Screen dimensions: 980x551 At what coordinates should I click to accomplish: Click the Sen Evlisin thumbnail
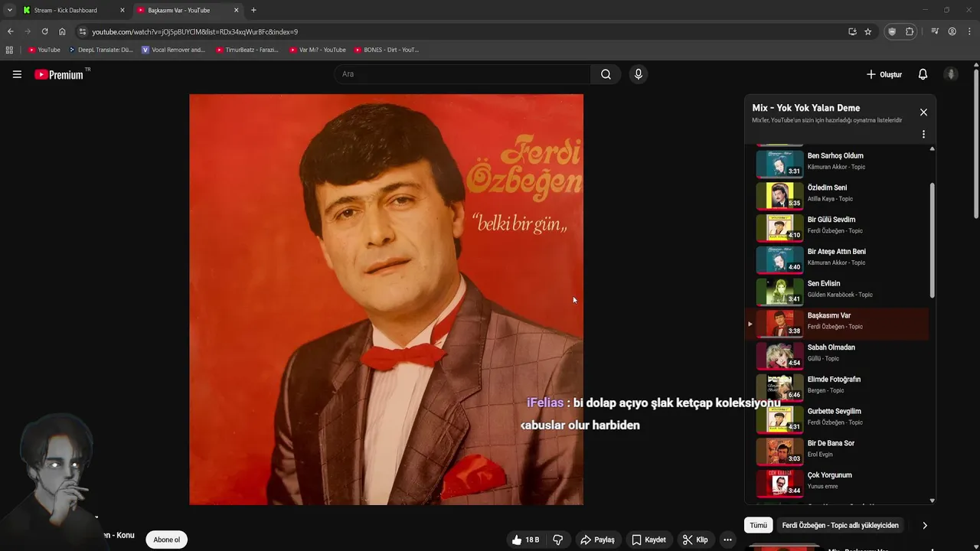pyautogui.click(x=779, y=291)
